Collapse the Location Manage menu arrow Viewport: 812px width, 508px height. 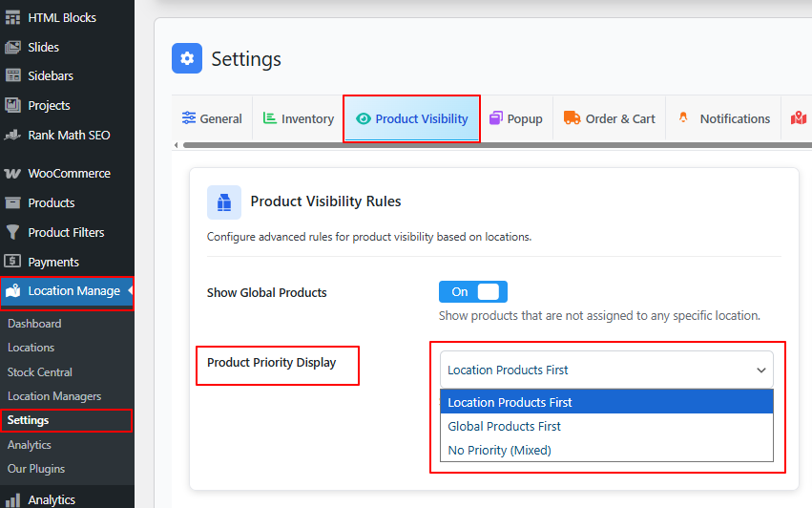click(130, 290)
